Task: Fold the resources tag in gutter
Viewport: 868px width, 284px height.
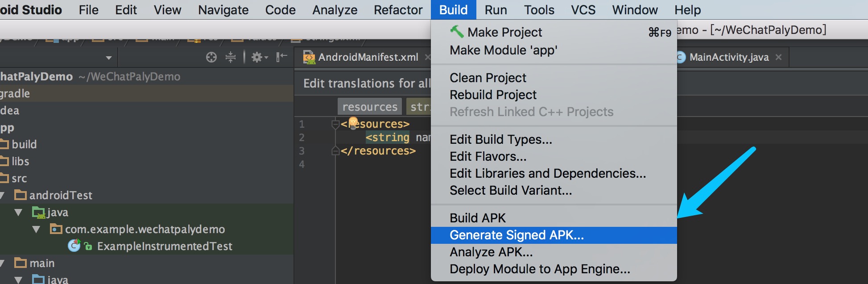Action: [x=335, y=124]
